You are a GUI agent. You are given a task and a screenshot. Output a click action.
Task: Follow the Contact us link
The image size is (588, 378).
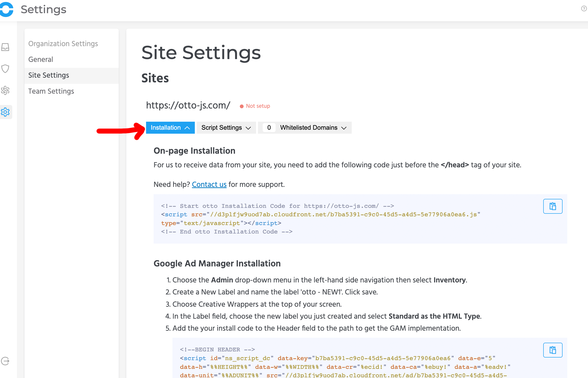[x=209, y=184]
